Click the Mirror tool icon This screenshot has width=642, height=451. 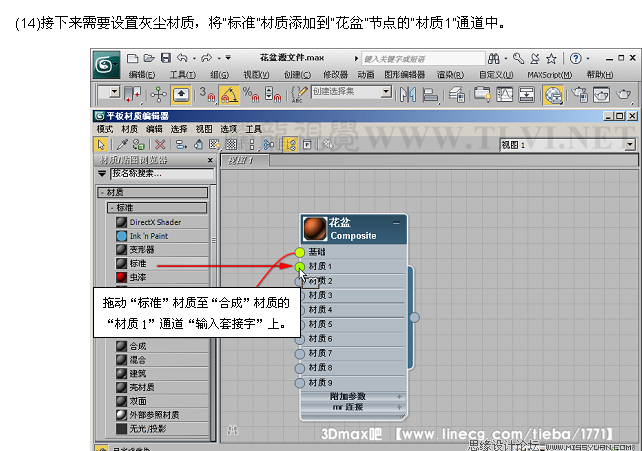[x=408, y=95]
